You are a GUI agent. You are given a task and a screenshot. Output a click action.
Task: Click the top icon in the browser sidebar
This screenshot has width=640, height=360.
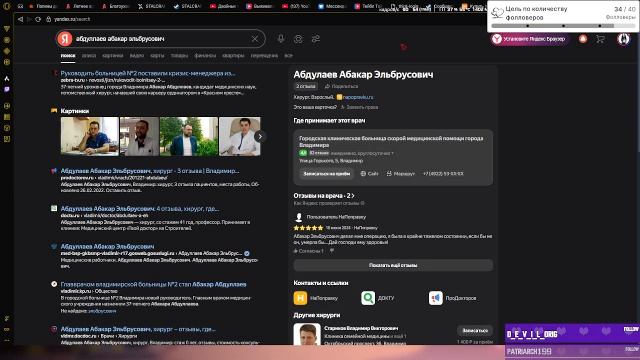(7, 6)
